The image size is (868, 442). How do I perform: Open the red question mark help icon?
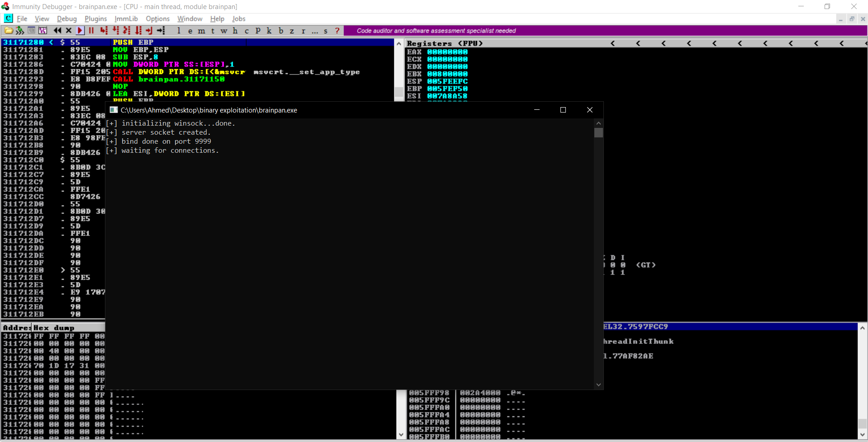(x=337, y=31)
